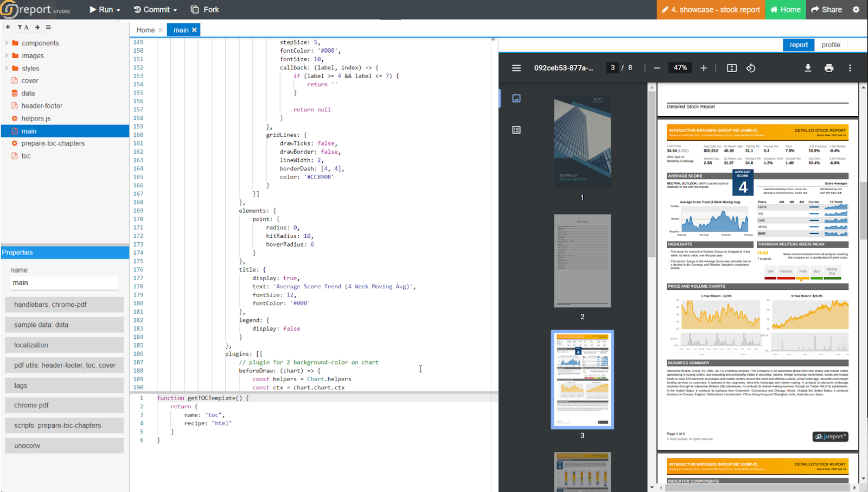
Task: Toggle the PDF viewer sidebar menu
Action: click(516, 68)
